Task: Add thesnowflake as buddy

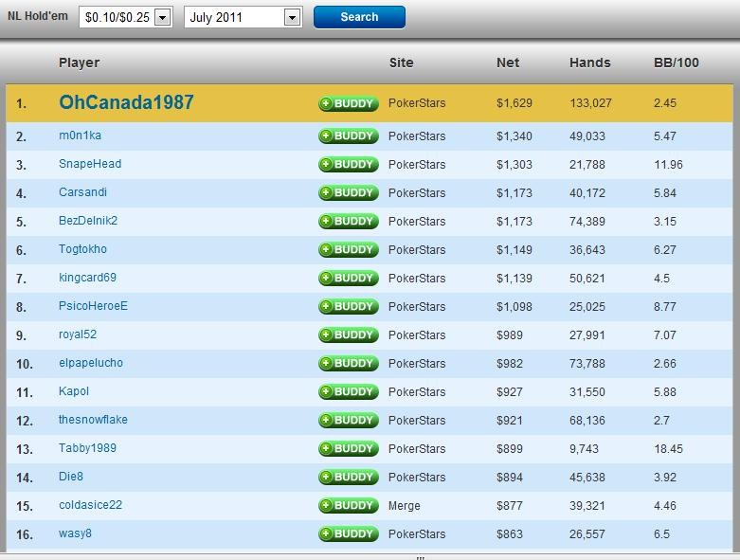Action: coord(349,420)
